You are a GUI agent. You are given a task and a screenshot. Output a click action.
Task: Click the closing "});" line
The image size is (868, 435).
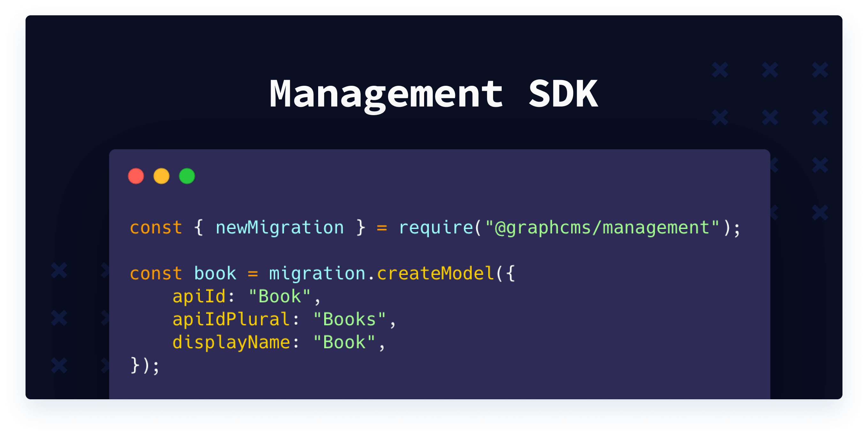145,366
